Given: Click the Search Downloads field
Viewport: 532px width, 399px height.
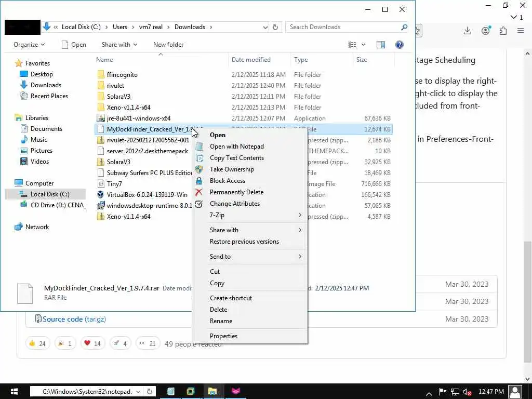Looking at the screenshot, I should tap(347, 27).
